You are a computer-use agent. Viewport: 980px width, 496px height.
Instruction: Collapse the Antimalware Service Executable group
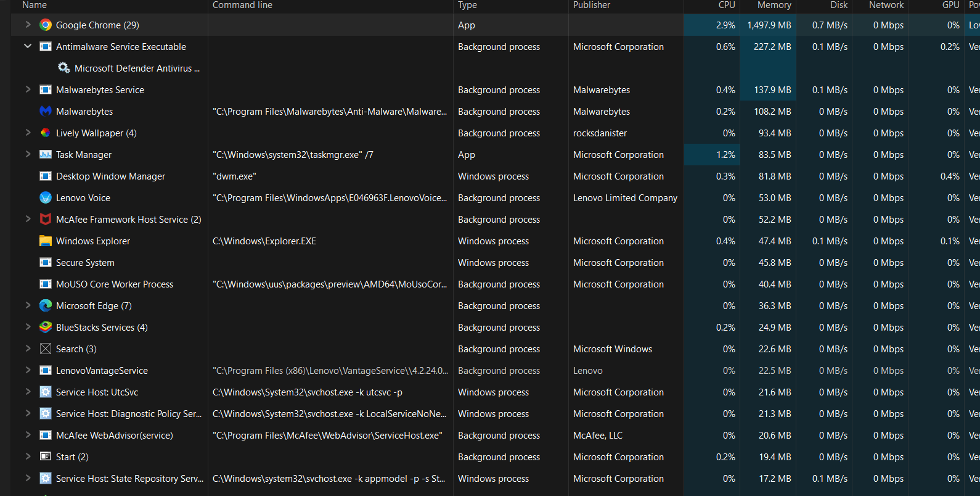tap(28, 46)
